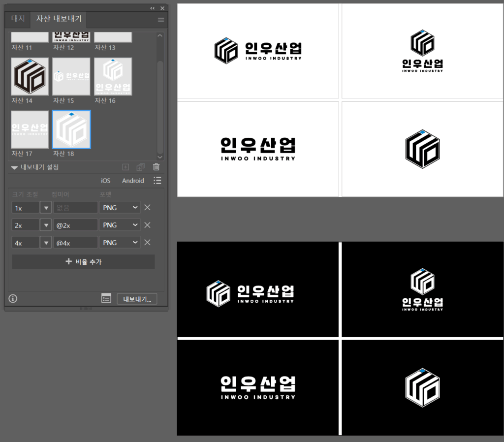Select asset thumbnail 자산 11
The height and width of the screenshot is (442, 504).
[30, 37]
